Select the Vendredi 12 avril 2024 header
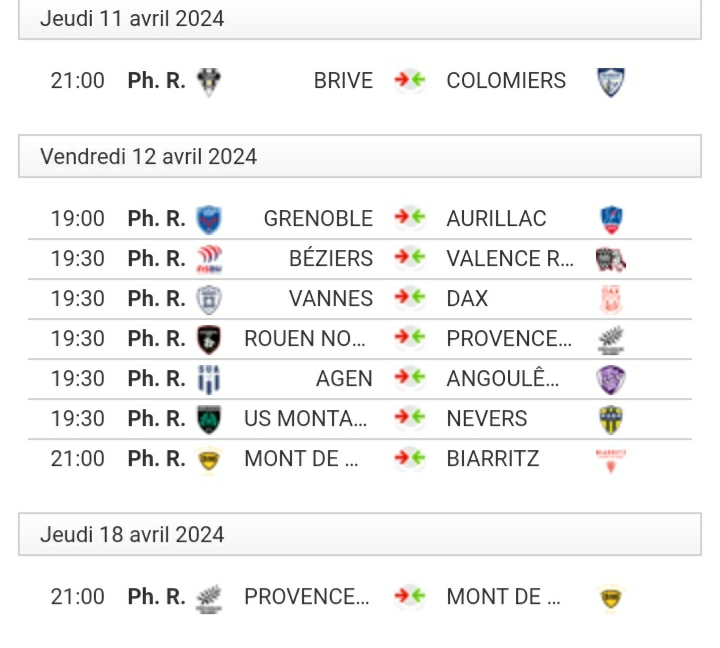Image resolution: width=720 pixels, height=648 pixels. point(360,156)
